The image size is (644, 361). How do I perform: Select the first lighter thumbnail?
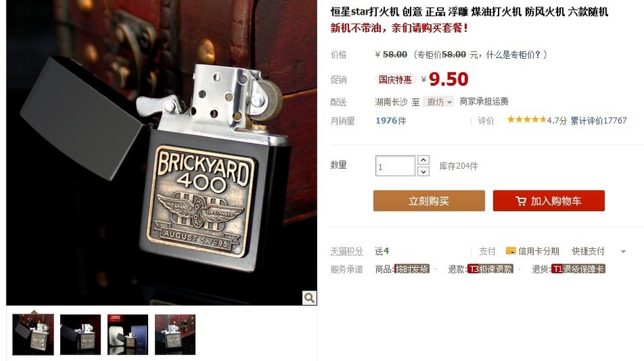(33, 334)
